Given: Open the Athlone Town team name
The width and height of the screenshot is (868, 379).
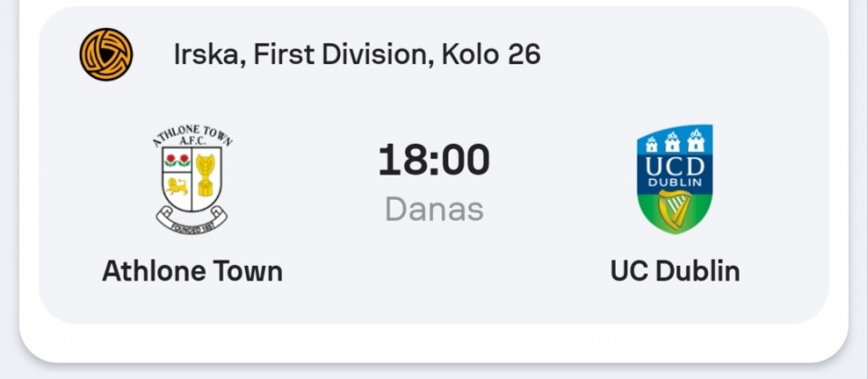Looking at the screenshot, I should click(x=193, y=271).
